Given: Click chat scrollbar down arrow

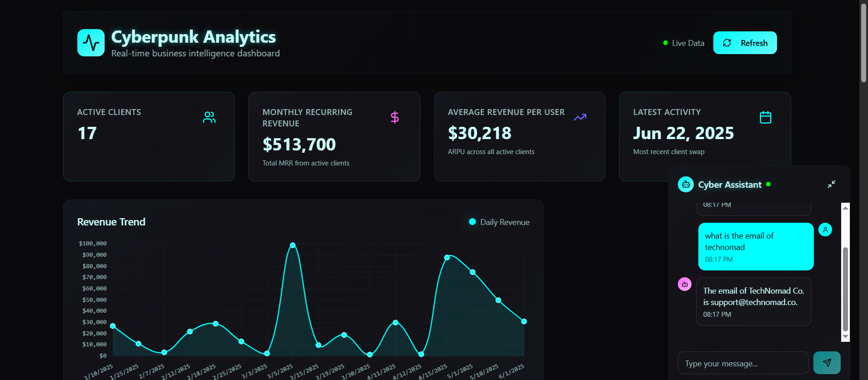Looking at the screenshot, I should coord(845,337).
